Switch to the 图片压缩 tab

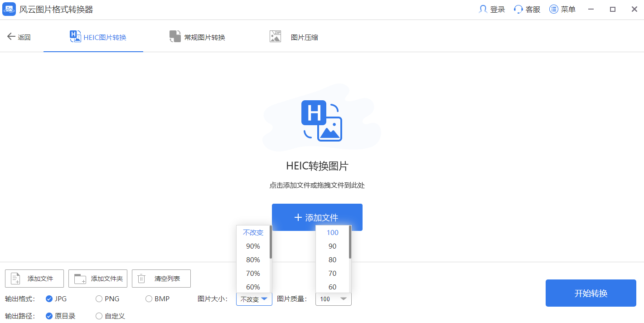click(293, 36)
